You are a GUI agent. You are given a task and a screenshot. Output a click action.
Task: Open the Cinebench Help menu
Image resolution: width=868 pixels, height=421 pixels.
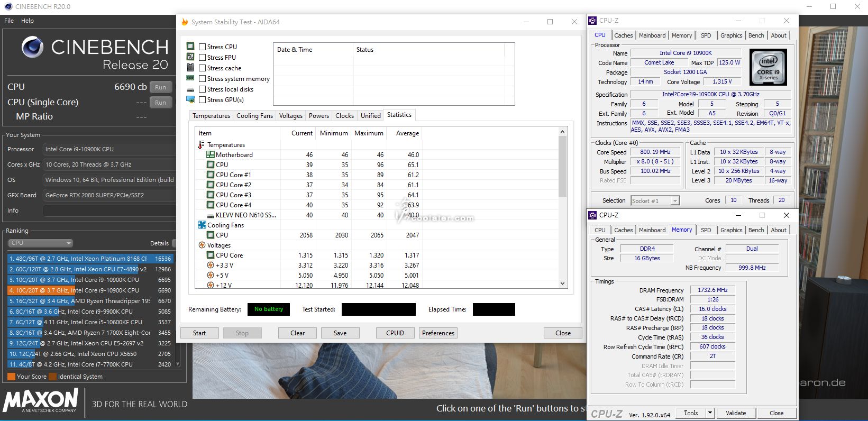click(28, 21)
